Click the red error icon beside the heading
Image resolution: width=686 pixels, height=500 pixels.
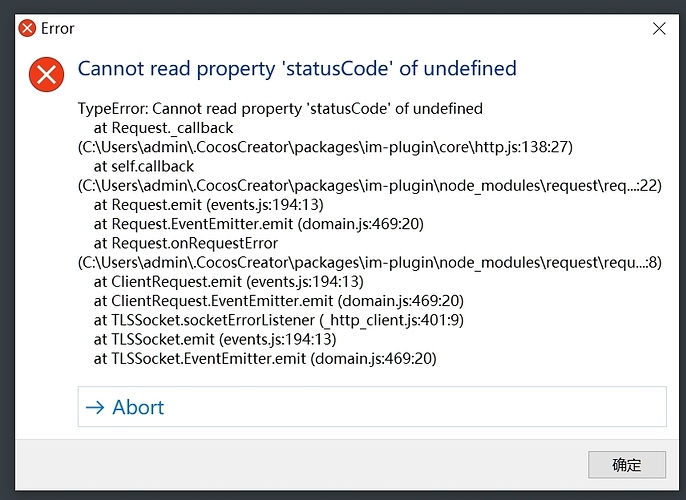click(46, 74)
